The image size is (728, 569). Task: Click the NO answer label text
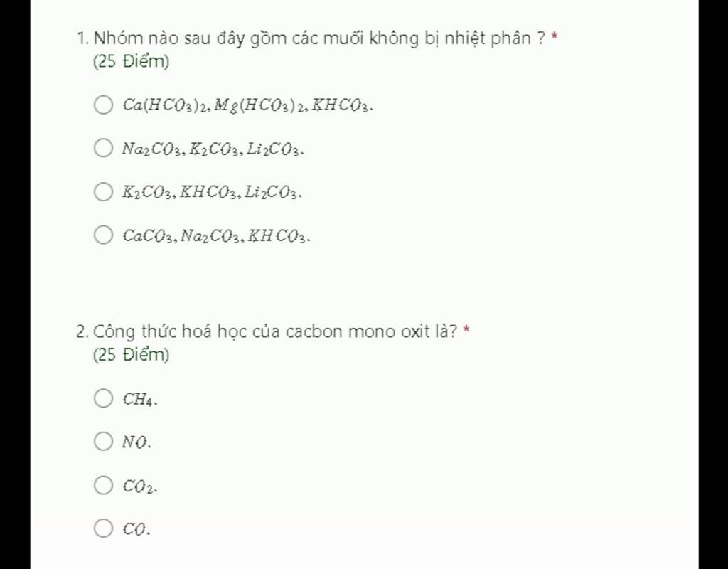click(136, 442)
